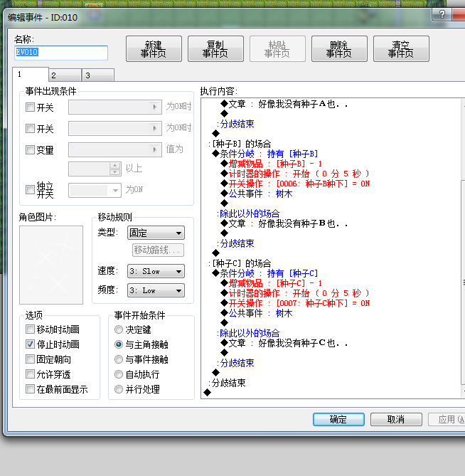This screenshot has width=465, height=476.
Task: Select 增减物品：[种子B] - 1 command
Action: (x=271, y=164)
